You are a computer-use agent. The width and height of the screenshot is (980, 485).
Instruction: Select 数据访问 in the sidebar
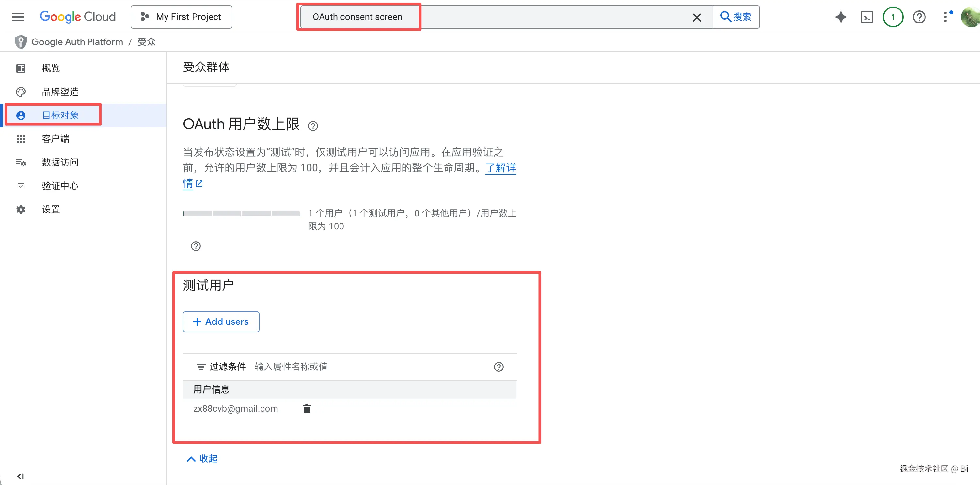point(60,162)
